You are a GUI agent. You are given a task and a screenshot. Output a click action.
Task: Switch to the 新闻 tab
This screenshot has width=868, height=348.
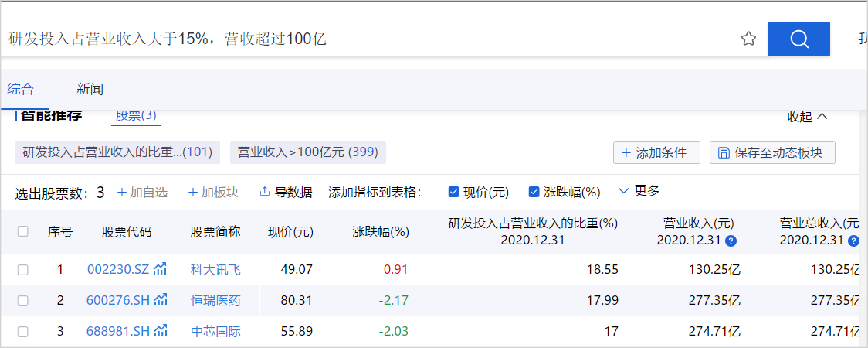pos(90,89)
